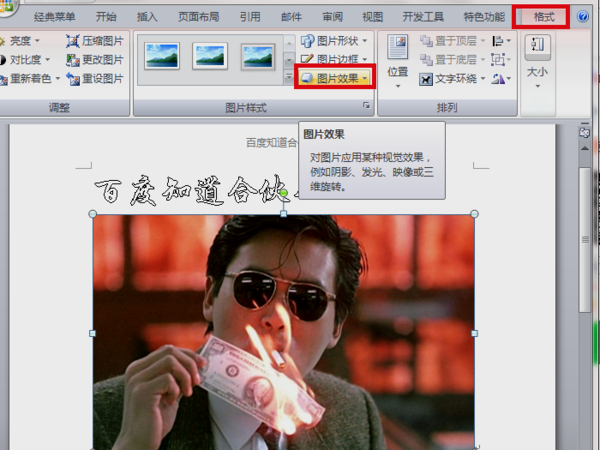Viewport: 600px width, 450px height.
Task: Expand the Brightness (亮度) dropdown arrow
Action: point(37,41)
